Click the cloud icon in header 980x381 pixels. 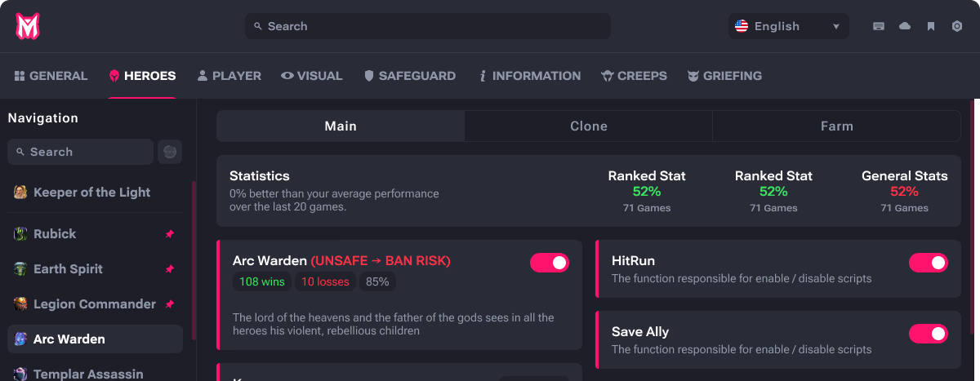tap(905, 26)
